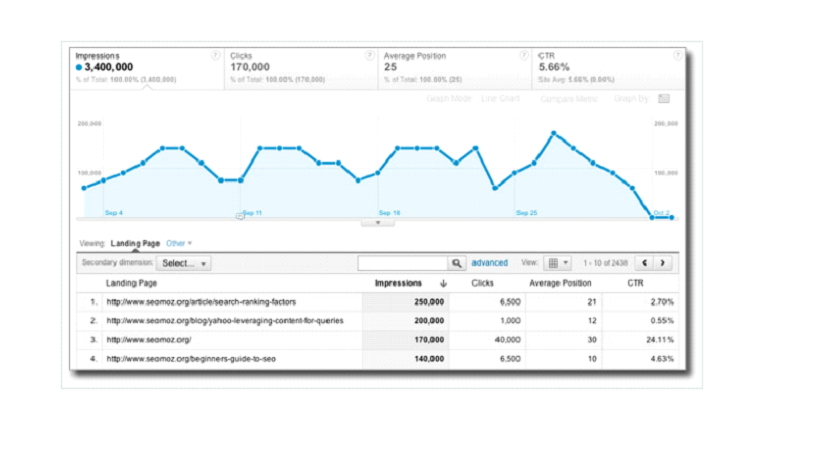Open the Secondary dimension Select dropdown
This screenshot has width=819, height=460.
(184, 263)
